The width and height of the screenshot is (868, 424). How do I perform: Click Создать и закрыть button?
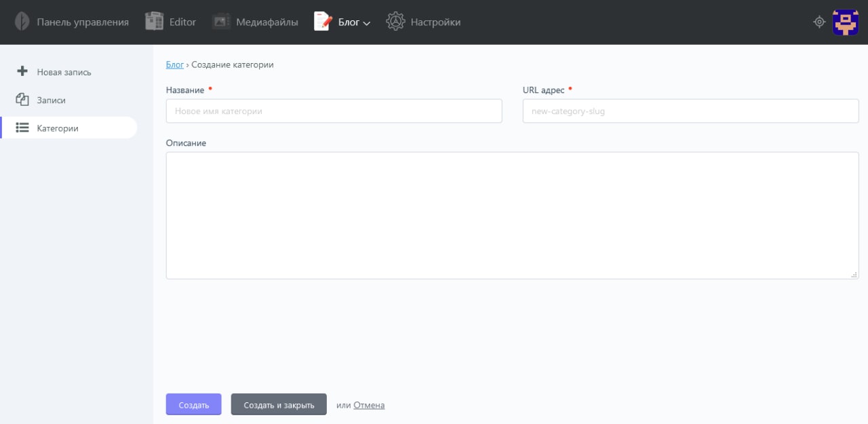point(279,405)
